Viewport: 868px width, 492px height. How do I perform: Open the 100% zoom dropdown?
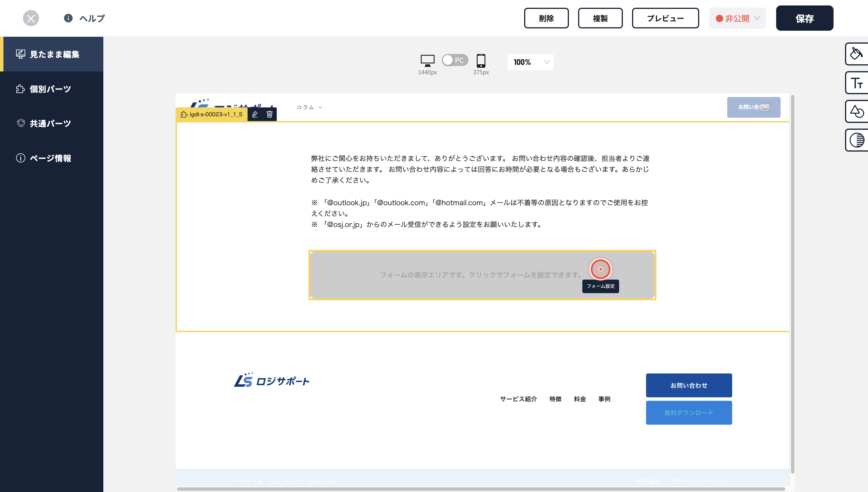click(x=530, y=62)
